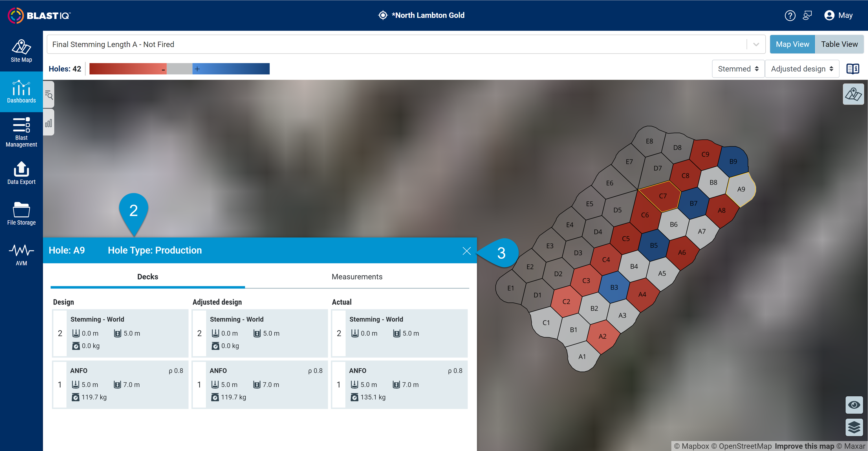The image size is (868, 451).
Task: Open the support chat icon
Action: pyautogui.click(x=808, y=15)
